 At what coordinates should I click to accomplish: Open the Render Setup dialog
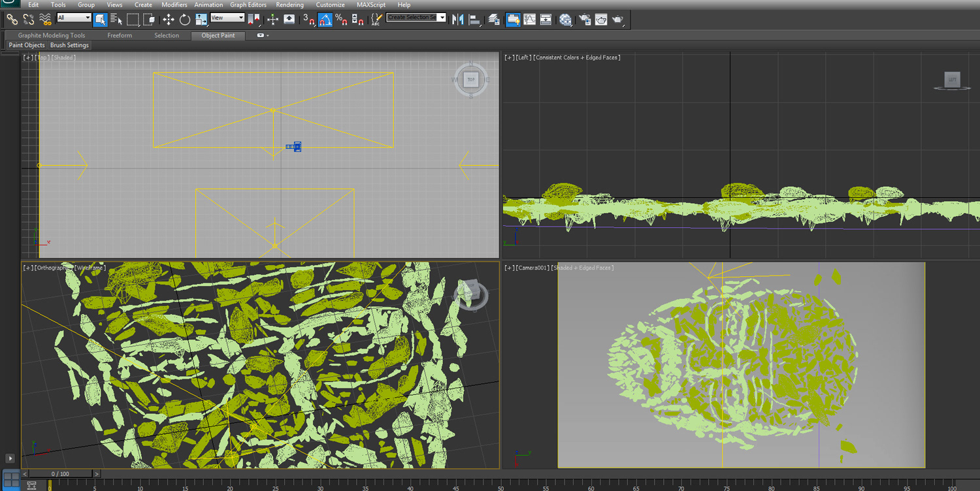(x=585, y=20)
